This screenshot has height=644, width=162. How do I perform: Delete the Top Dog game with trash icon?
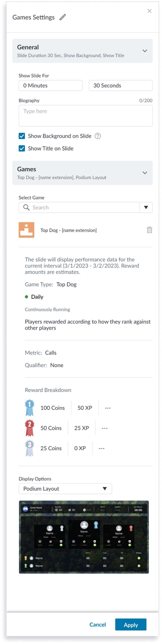coord(149,230)
